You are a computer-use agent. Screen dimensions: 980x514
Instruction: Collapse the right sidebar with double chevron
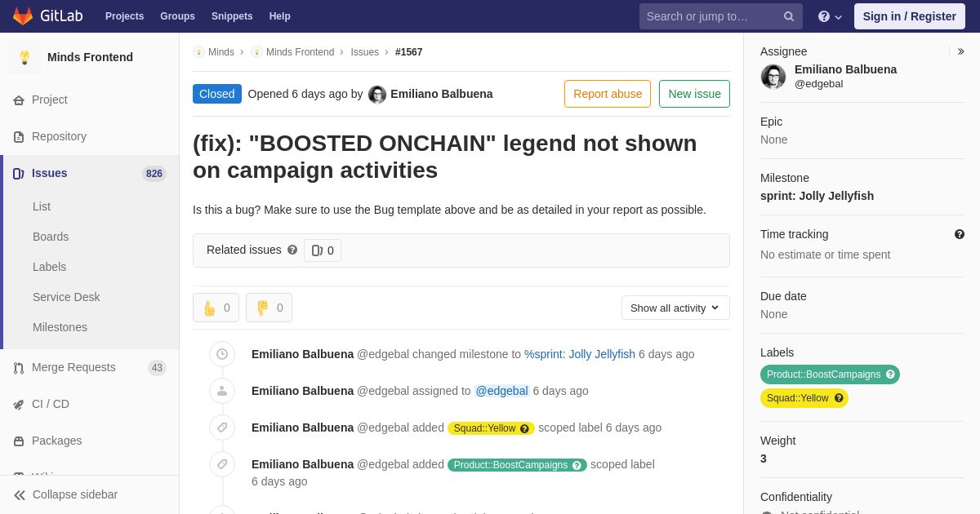[960, 51]
